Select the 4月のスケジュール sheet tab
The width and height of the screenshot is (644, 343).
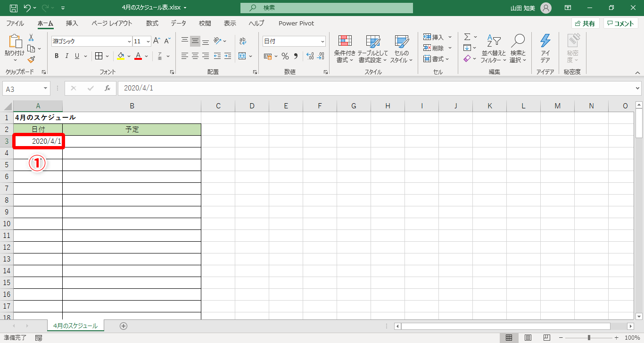pos(75,326)
